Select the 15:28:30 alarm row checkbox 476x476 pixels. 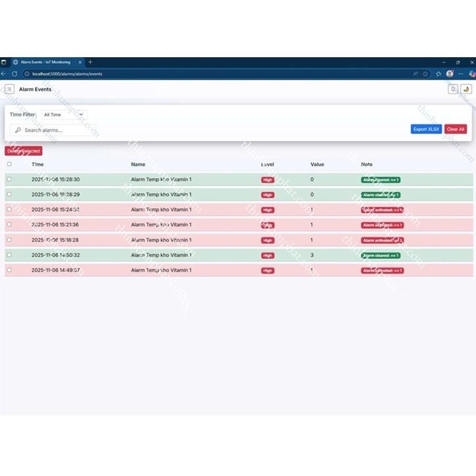tap(9, 179)
